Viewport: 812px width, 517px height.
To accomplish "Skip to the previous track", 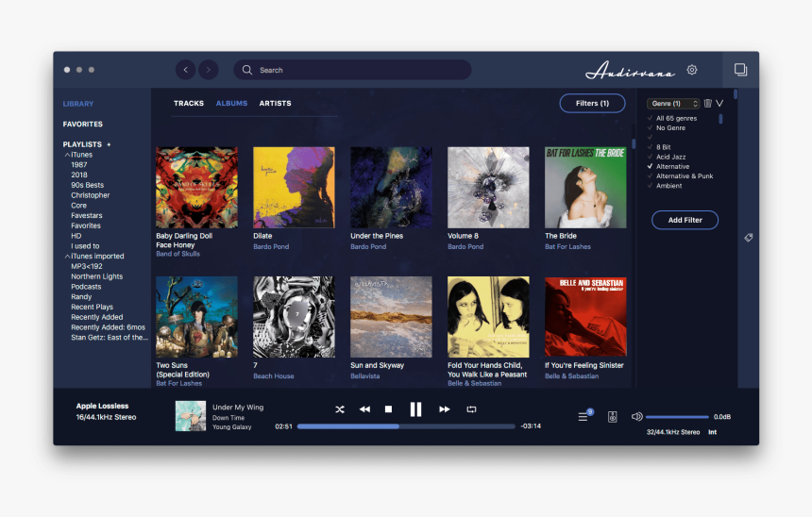I will tap(364, 409).
